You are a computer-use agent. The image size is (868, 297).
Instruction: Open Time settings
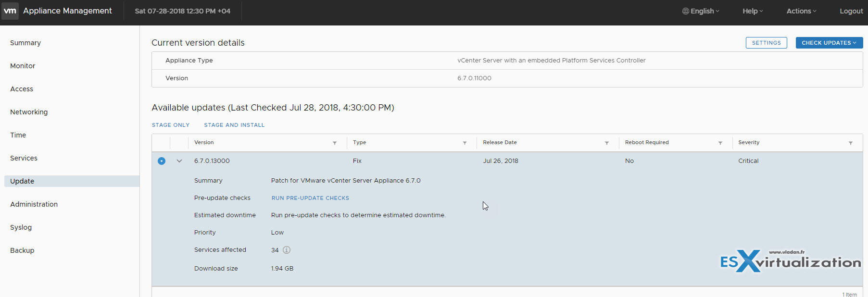coord(18,135)
